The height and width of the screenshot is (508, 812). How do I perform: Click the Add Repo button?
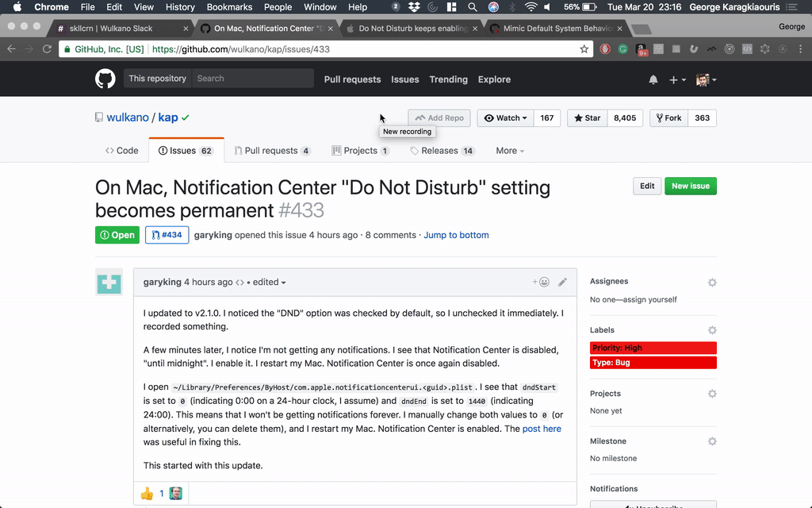439,118
